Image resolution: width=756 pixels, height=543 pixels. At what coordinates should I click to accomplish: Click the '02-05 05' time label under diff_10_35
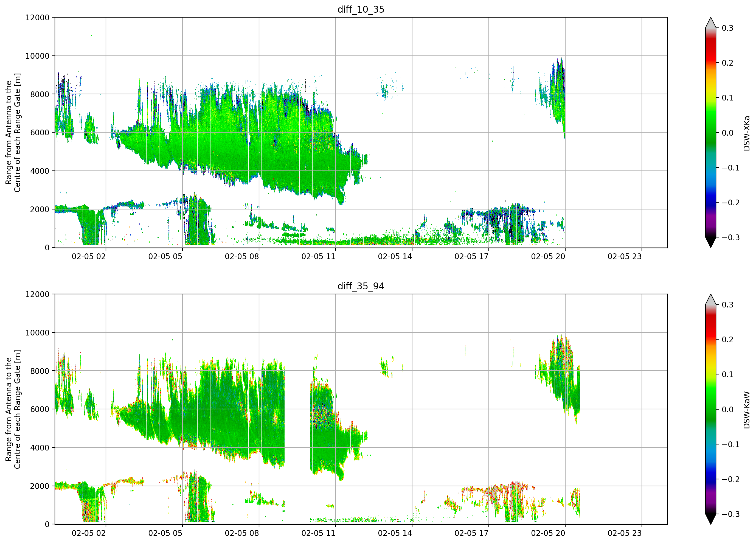click(x=165, y=256)
